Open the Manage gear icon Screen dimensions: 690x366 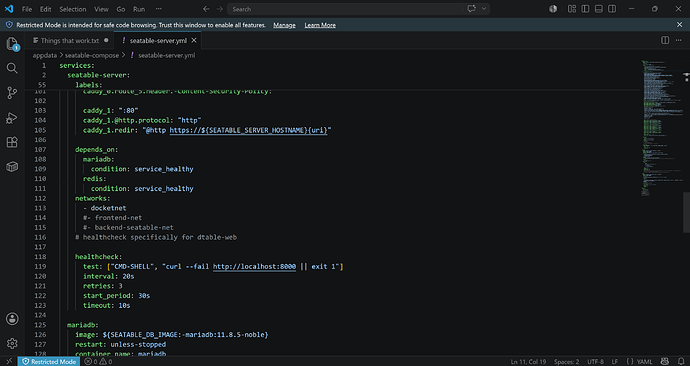click(x=12, y=343)
